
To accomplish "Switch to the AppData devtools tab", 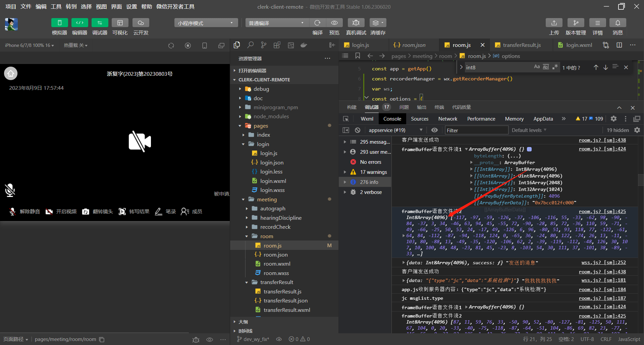I will click(x=543, y=119).
